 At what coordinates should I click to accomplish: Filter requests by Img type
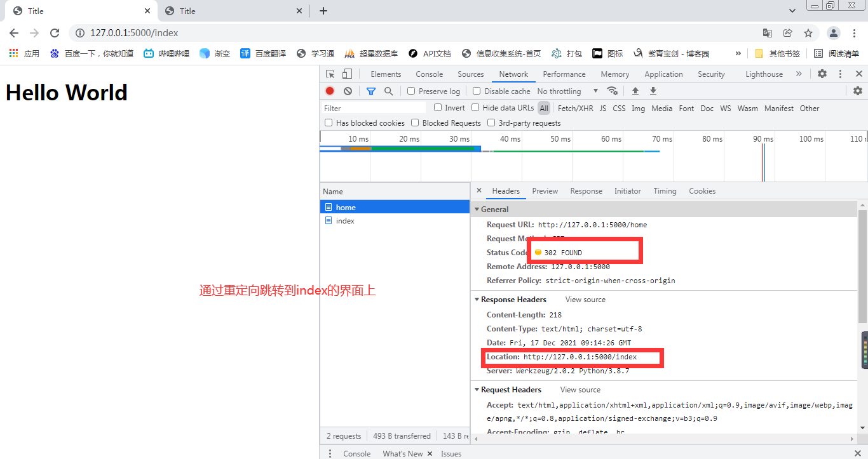pyautogui.click(x=638, y=108)
